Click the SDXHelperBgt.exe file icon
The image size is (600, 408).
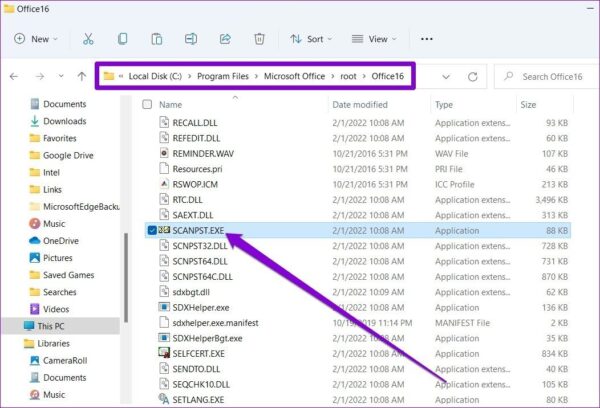tap(164, 338)
